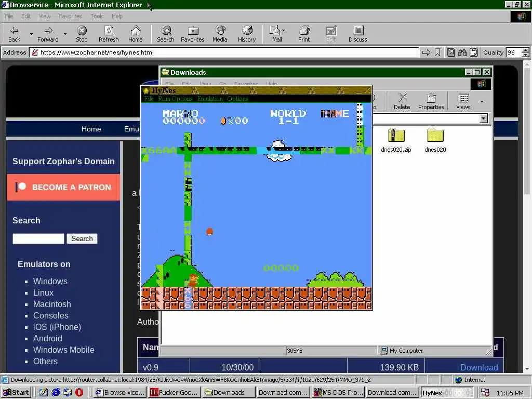Click the Others link in sidebar
Screen dimensions: 532x399
46,362
